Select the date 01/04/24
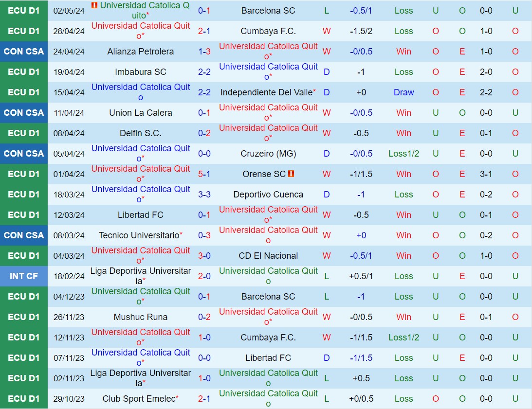 (x=69, y=174)
